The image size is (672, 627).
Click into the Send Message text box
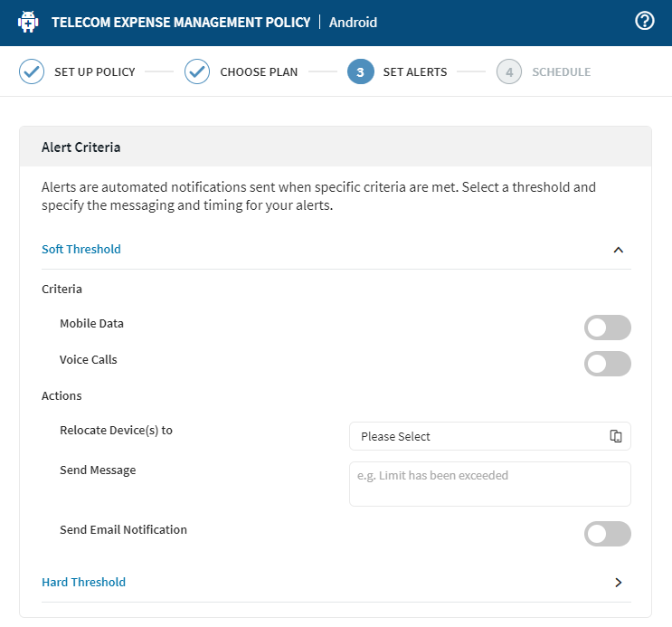coord(489,484)
